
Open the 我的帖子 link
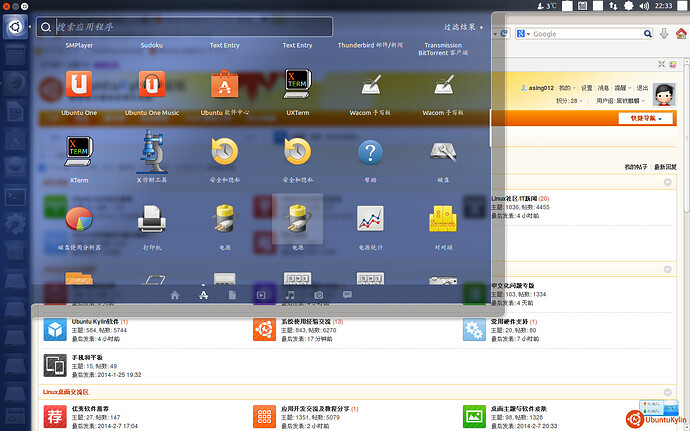click(x=635, y=167)
